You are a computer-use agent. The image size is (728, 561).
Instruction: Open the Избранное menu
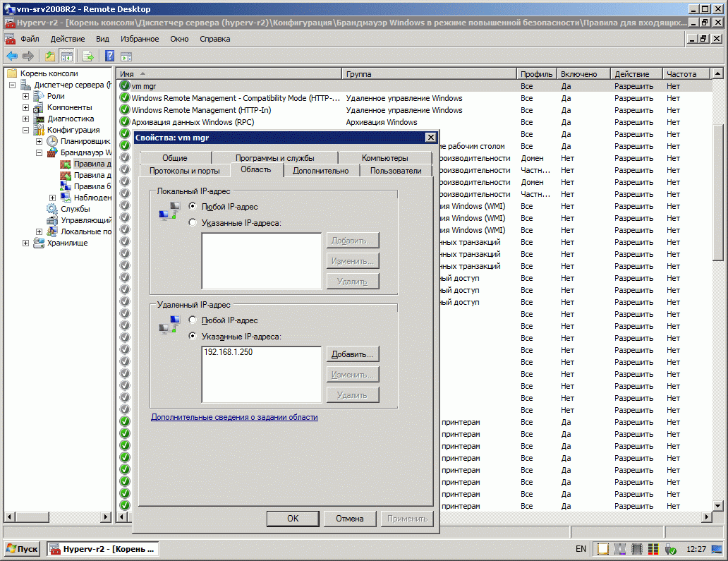coord(140,39)
